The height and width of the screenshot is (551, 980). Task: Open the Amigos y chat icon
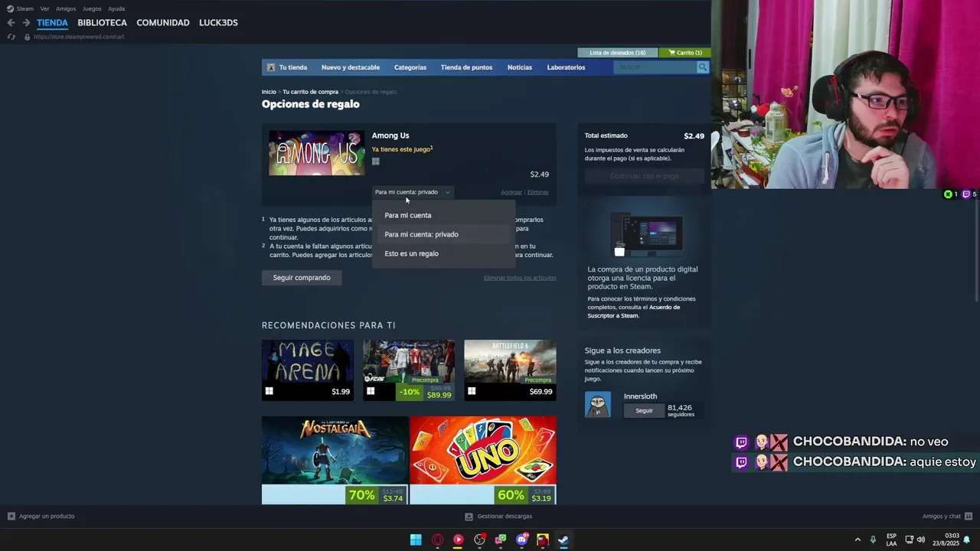969,516
